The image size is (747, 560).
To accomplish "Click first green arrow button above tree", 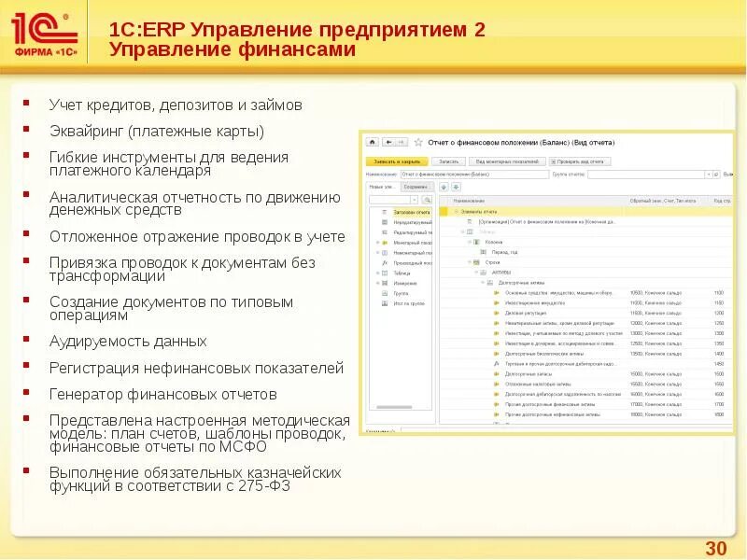I will tap(444, 188).
